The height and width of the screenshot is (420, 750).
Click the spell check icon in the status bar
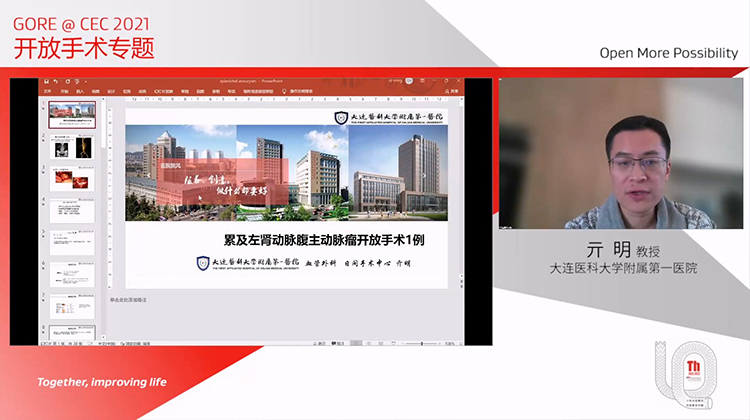coord(90,343)
